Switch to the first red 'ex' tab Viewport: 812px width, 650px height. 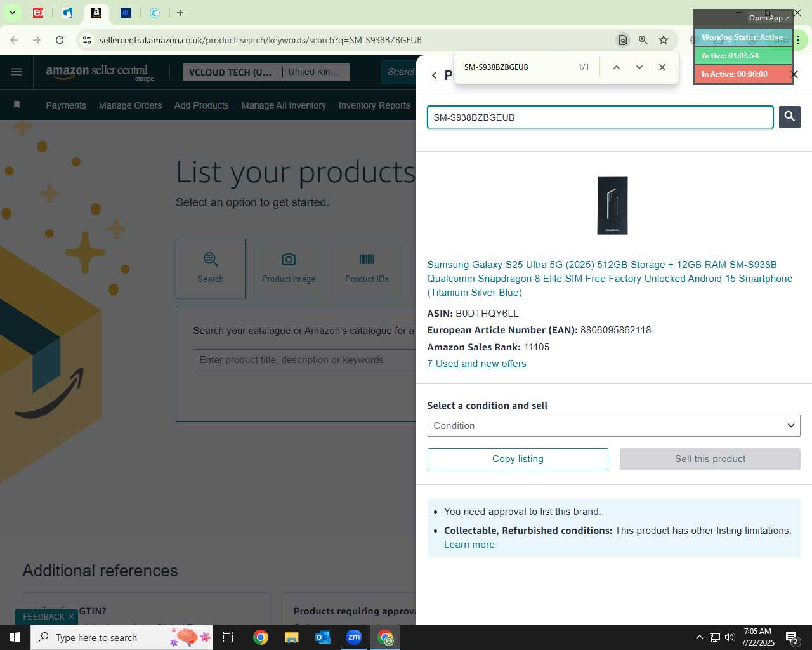38,13
